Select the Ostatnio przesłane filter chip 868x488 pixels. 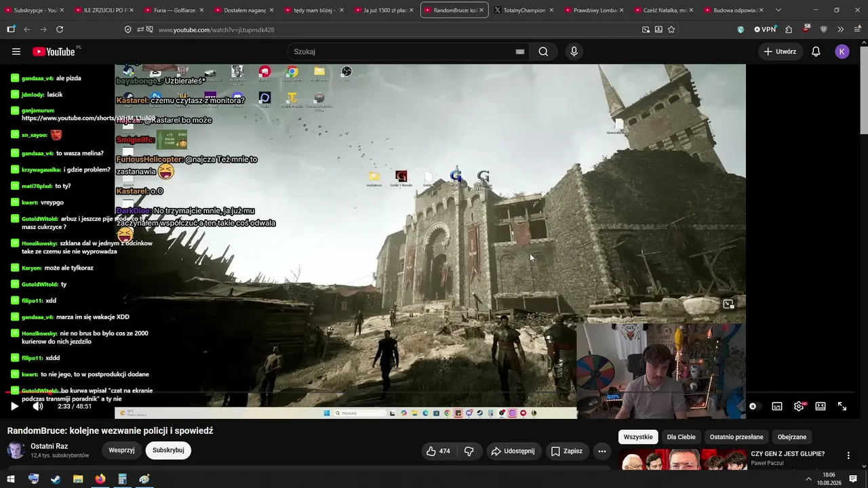coord(736,437)
